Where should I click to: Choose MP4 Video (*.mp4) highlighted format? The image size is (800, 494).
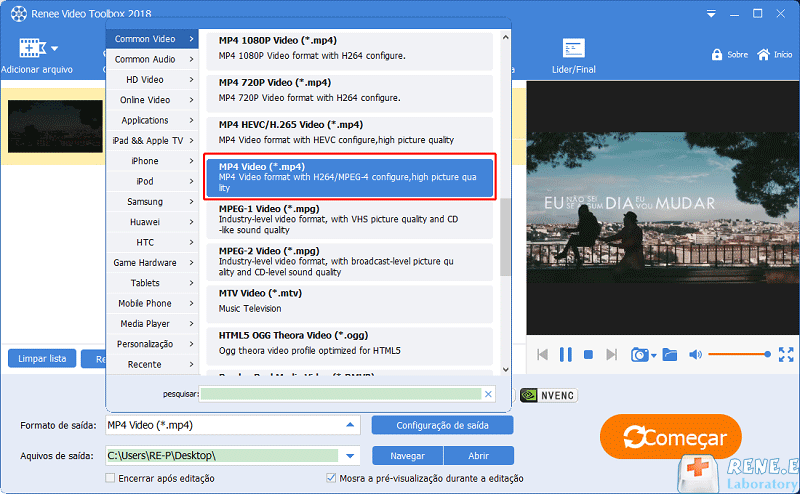click(349, 177)
